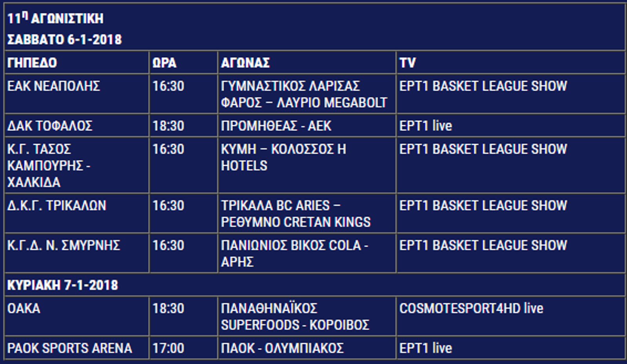Click the 18:30 time in ΠΡΟΜΗΘΕΑΣ - ΑΕΚ row
The height and width of the screenshot is (364, 627).
click(168, 126)
